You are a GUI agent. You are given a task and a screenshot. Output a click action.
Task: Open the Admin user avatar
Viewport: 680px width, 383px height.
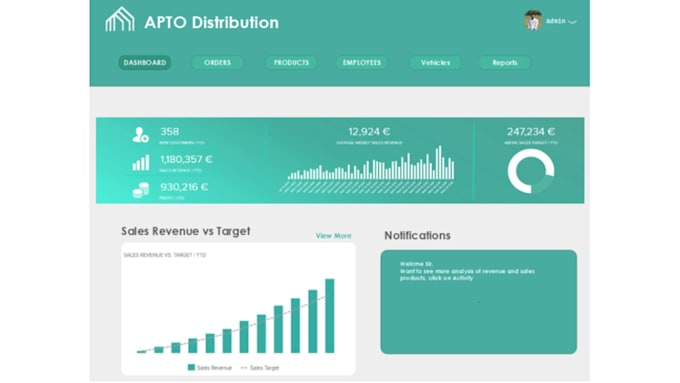tap(533, 20)
